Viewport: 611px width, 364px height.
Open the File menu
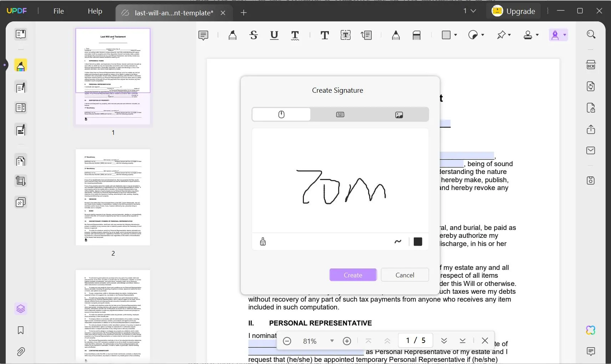[58, 11]
